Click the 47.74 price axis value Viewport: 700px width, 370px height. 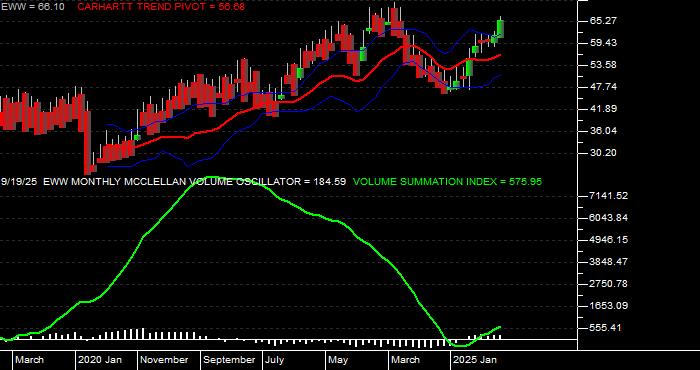point(604,87)
